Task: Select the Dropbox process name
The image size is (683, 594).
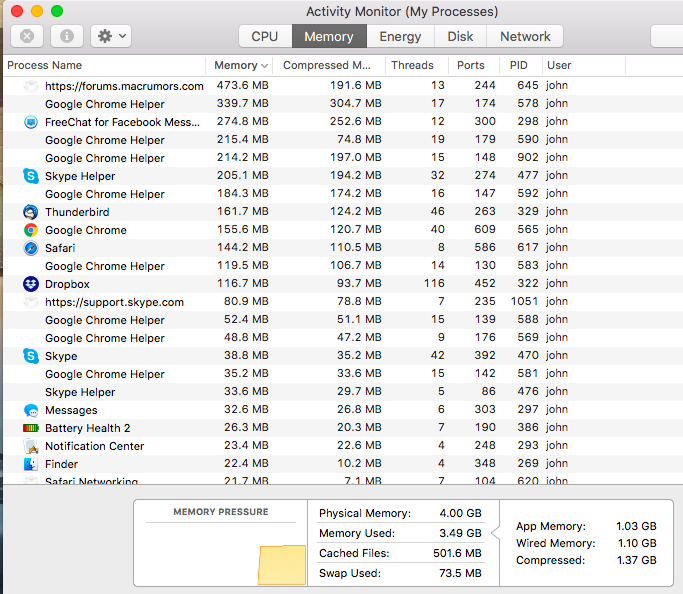Action: (x=67, y=284)
